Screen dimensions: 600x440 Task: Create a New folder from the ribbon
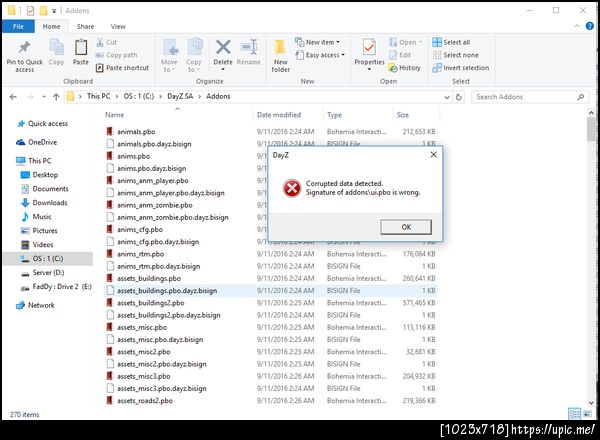[280, 55]
